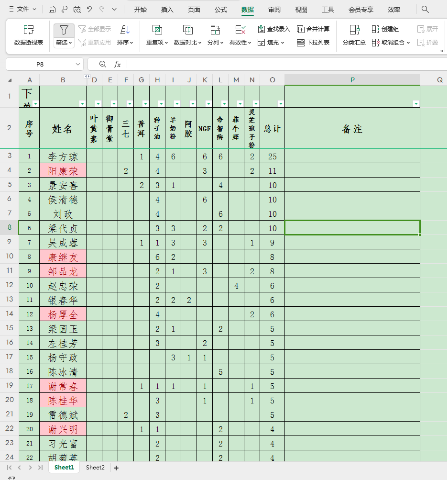Click the Name Box showing P8
The height and width of the screenshot is (480, 448).
point(40,64)
